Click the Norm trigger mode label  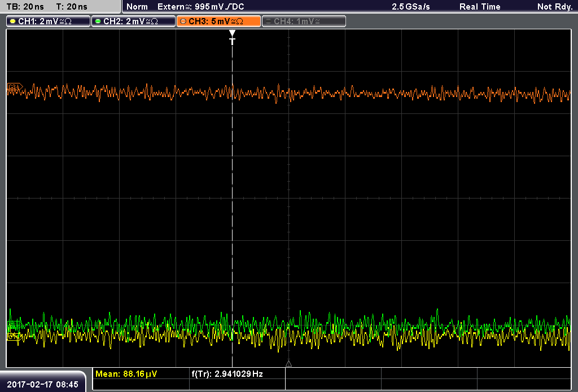point(137,7)
